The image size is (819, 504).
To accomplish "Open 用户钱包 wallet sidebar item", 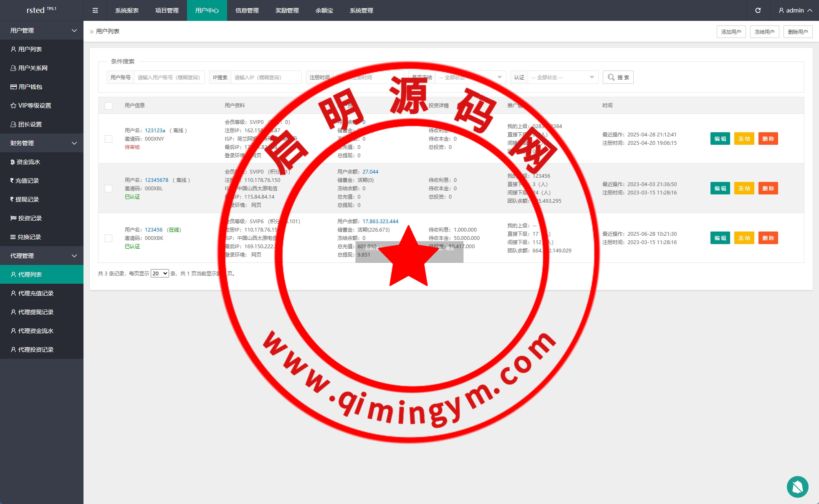I will [30, 87].
